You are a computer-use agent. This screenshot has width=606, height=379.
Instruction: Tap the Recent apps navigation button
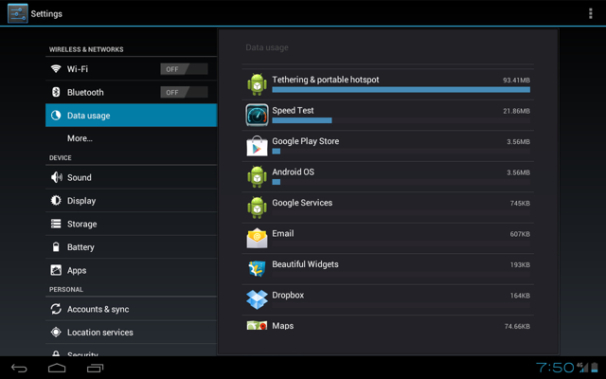95,368
